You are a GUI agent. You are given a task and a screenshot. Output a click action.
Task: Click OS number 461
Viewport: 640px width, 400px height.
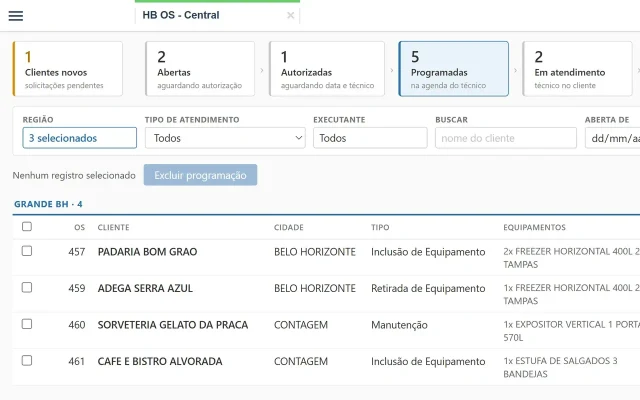77,361
